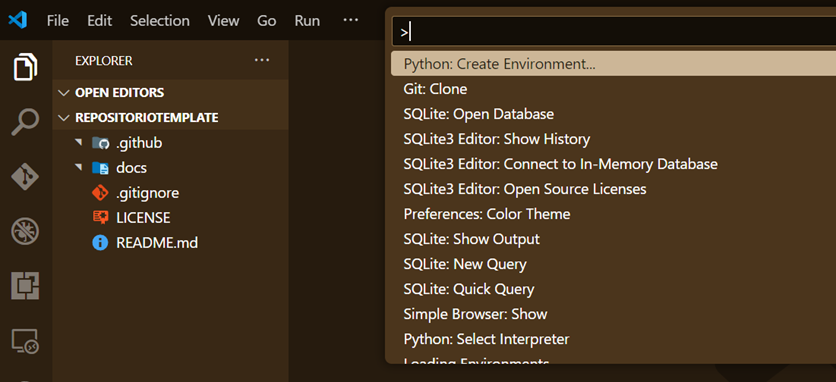
Task: Open the File menu
Action: 58,21
